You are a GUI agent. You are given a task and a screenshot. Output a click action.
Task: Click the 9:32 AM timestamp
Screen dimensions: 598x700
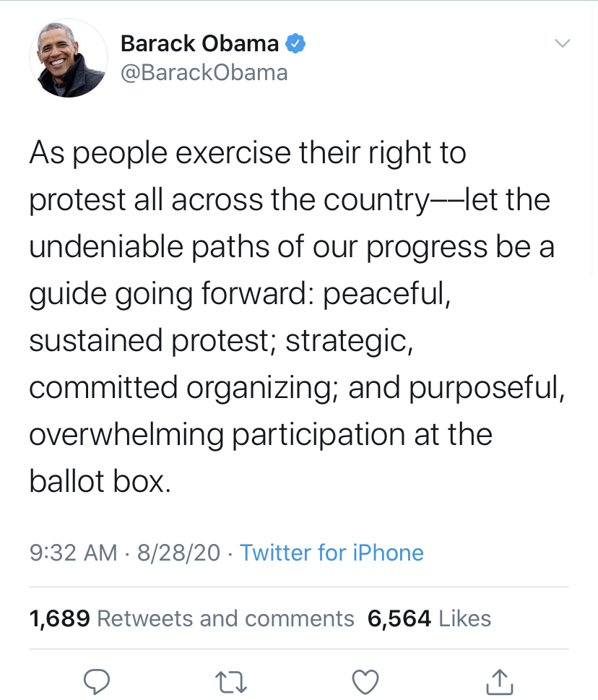pyautogui.click(x=73, y=553)
